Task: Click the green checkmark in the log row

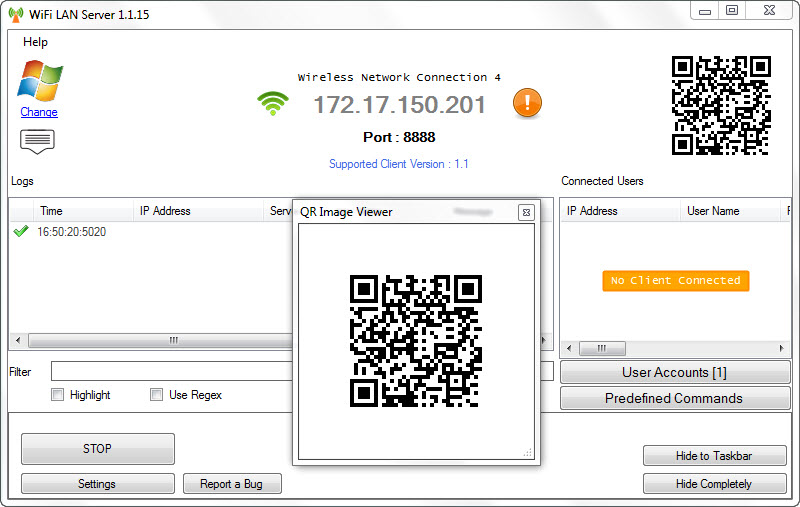Action: pyautogui.click(x=21, y=232)
